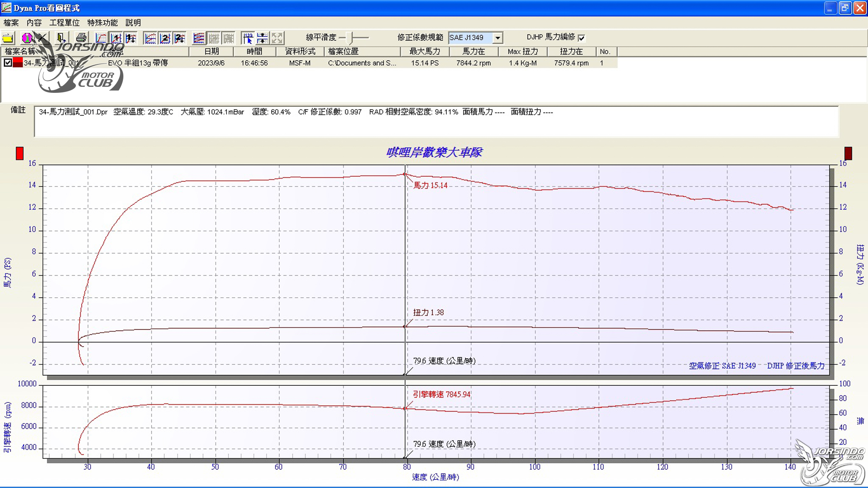Open the 內容 menu
Image resolution: width=868 pixels, height=488 pixels.
click(x=34, y=22)
